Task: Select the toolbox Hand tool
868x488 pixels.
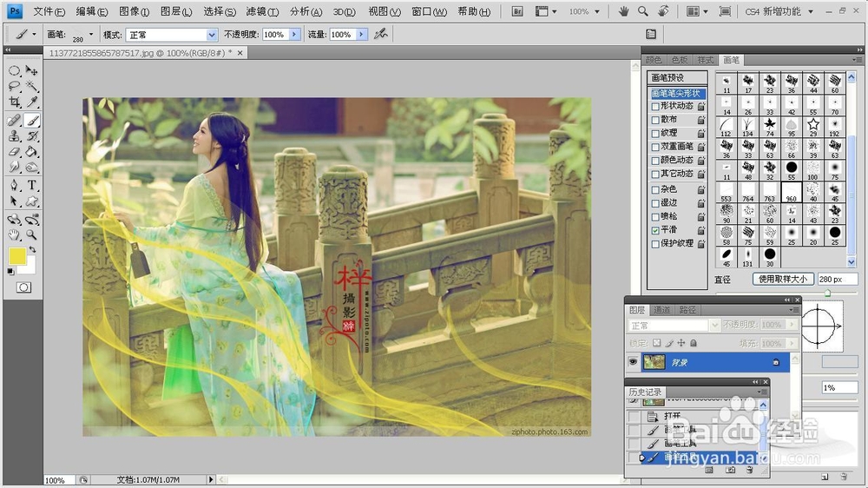Action: pos(15,234)
